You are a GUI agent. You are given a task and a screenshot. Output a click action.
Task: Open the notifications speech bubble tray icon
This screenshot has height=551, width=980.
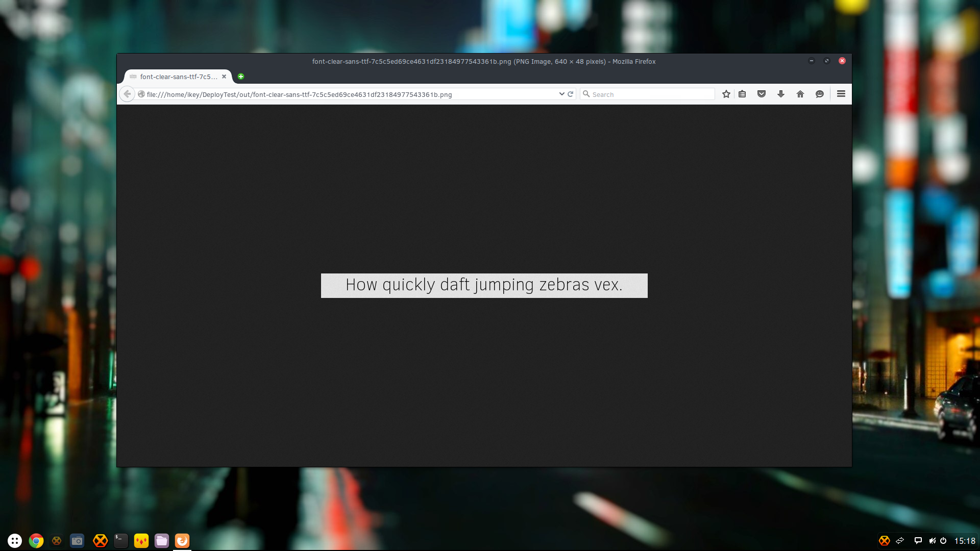(x=918, y=541)
